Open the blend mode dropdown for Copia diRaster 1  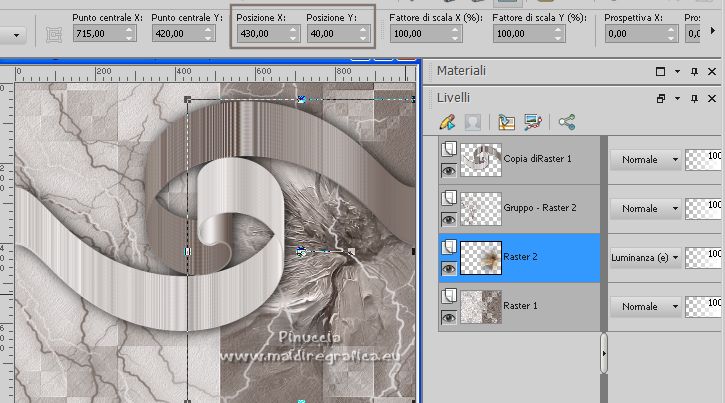point(645,159)
